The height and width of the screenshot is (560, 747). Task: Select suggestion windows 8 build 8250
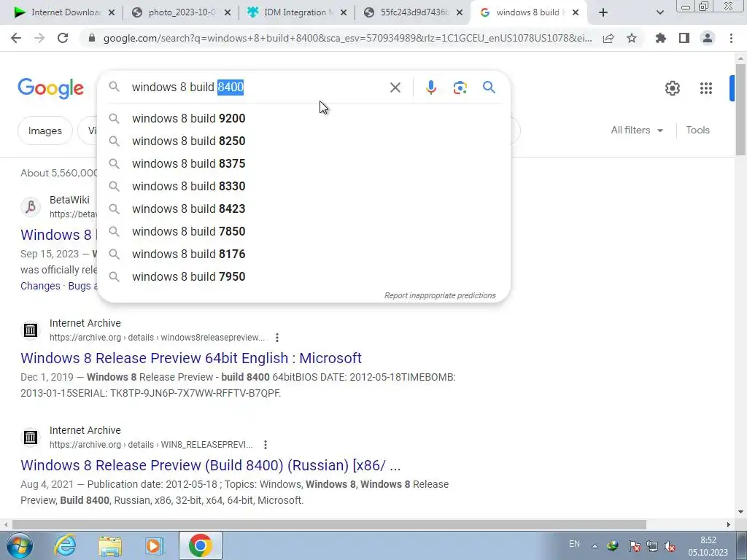coord(304,141)
